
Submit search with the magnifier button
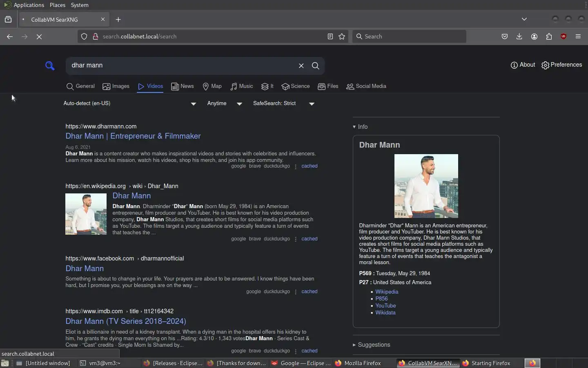316,66
